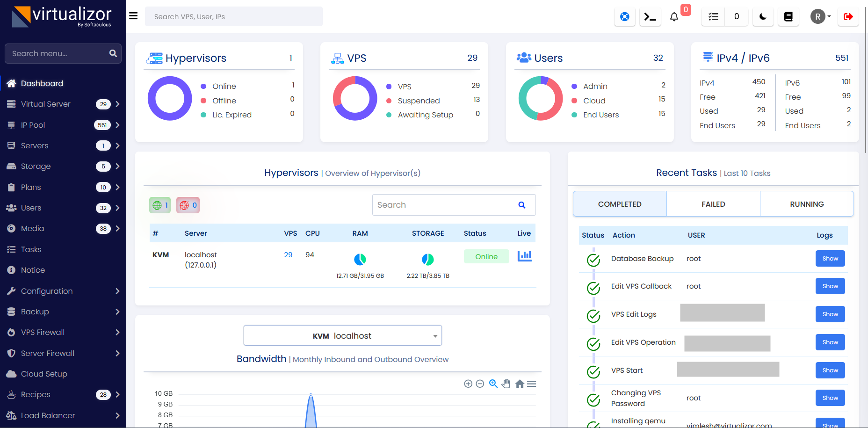Open the task list icon in header
The width and height of the screenshot is (868, 428).
tap(713, 17)
